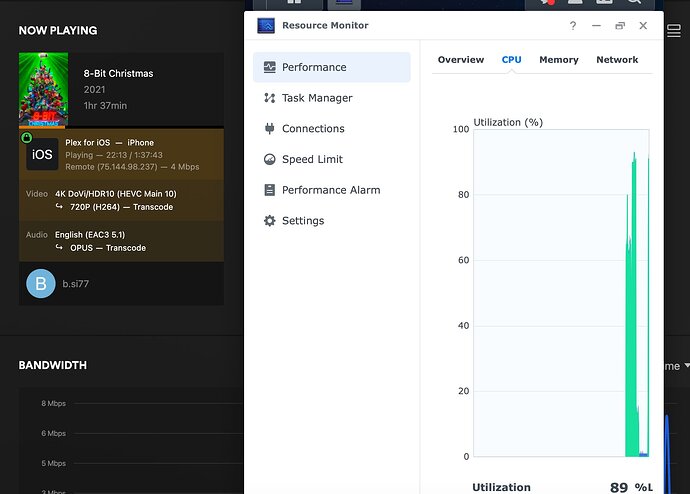The image size is (690, 494).
Task: Click the Connections plug icon
Action: click(x=269, y=128)
